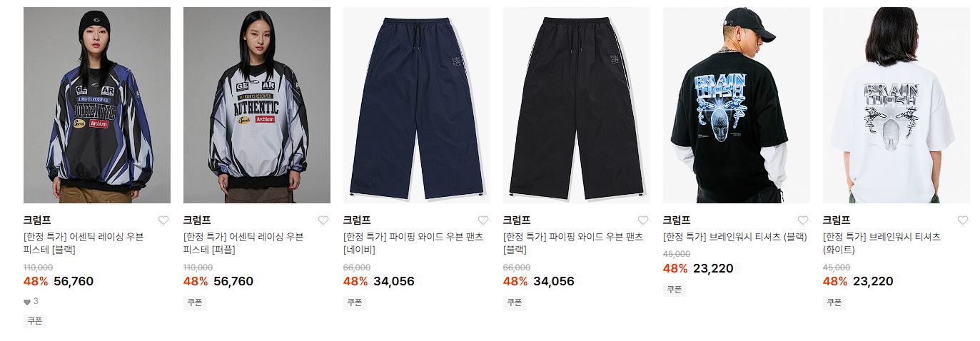Add navy wide woven pants to wishlist
Viewport: 980px width, 341px height.
pos(483,220)
